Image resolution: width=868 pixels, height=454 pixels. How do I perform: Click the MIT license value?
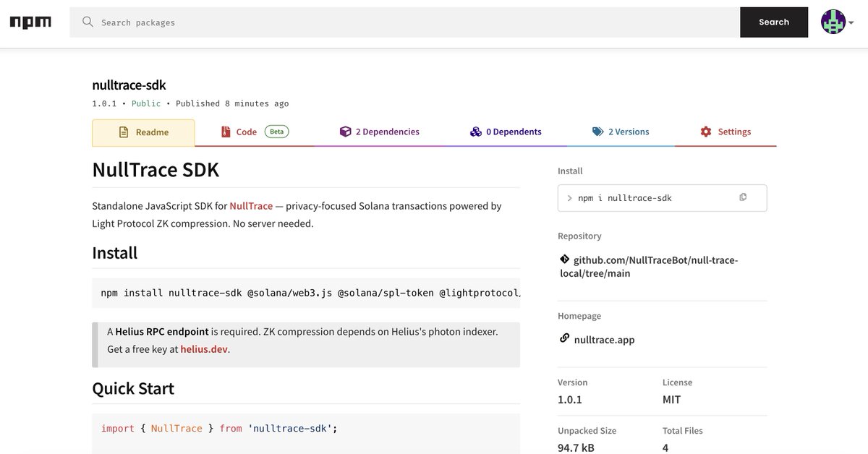(671, 399)
